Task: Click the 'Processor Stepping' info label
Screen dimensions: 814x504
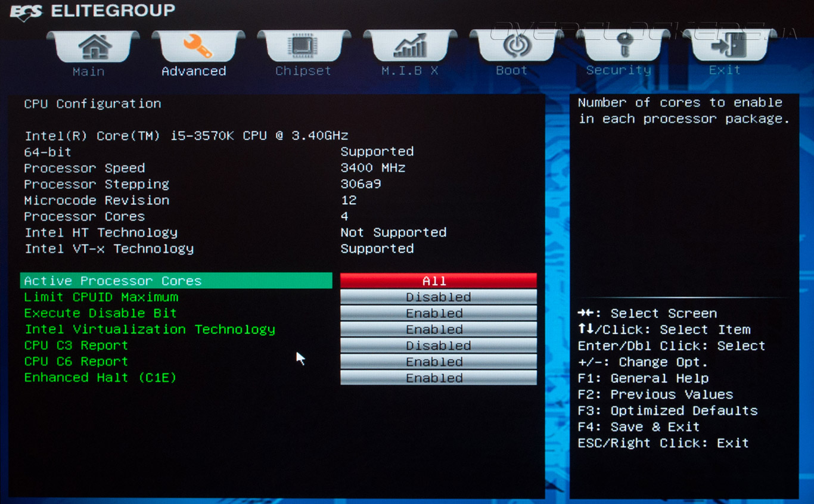Action: [97, 184]
